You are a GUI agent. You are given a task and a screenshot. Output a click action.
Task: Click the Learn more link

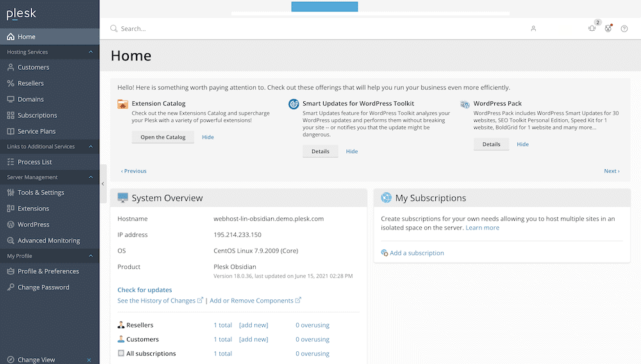click(x=483, y=227)
